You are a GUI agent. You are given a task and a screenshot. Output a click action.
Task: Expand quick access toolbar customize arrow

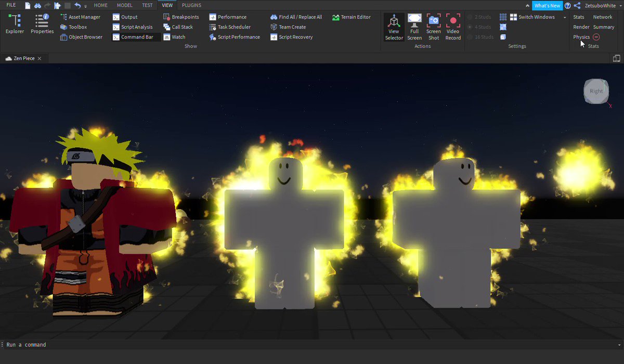click(85, 6)
